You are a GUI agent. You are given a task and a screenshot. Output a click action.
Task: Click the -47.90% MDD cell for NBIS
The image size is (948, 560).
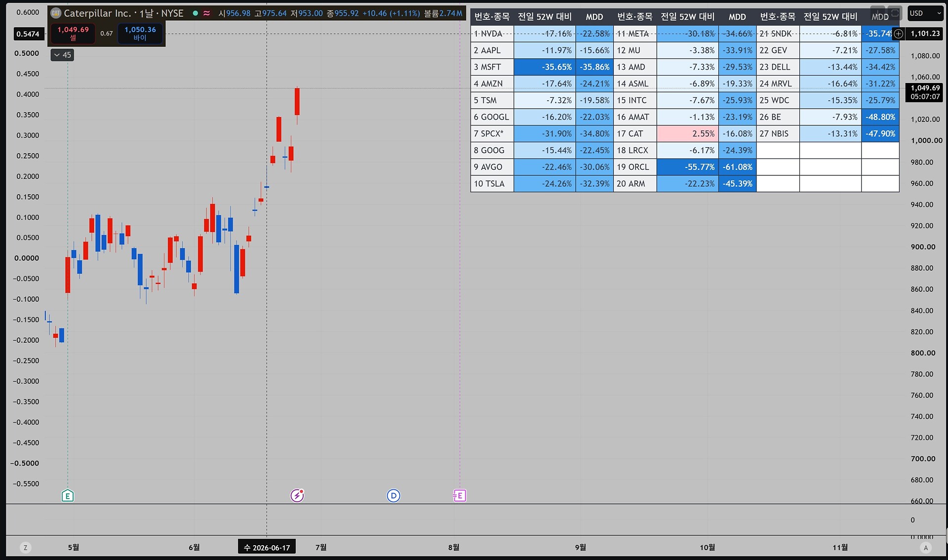[880, 134]
